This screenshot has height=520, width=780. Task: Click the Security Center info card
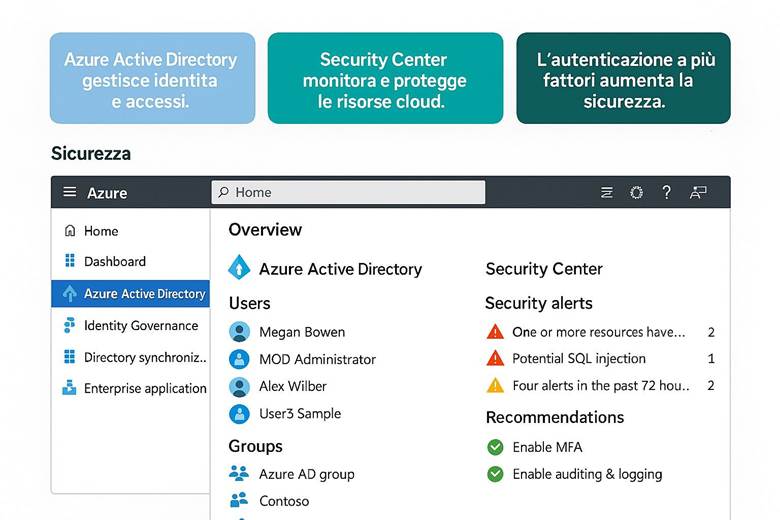[385, 80]
